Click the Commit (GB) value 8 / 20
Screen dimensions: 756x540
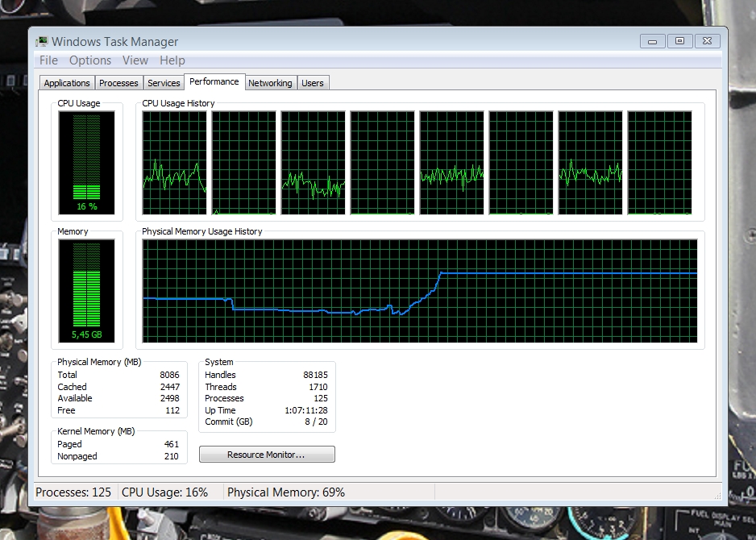pyautogui.click(x=316, y=422)
